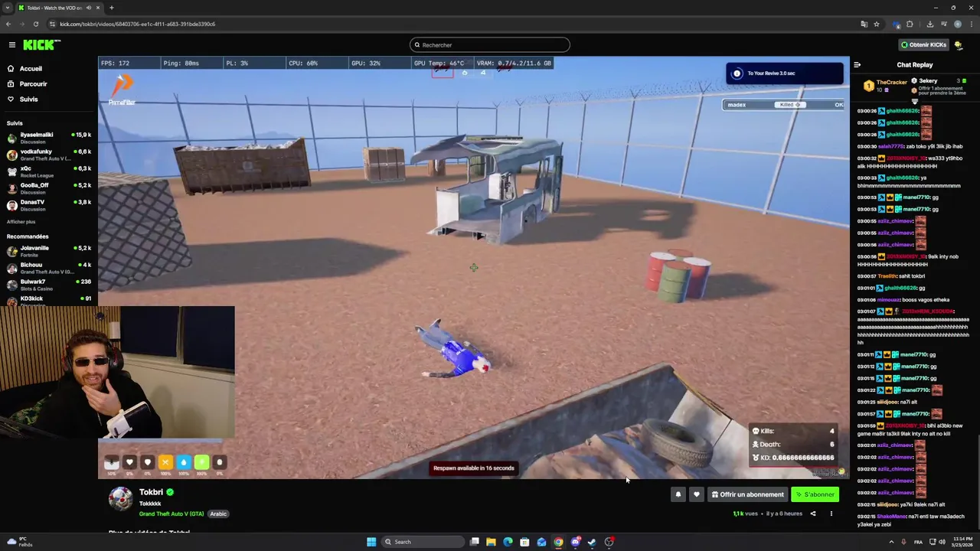This screenshot has height=551, width=980.
Task: Open browser downloads icon
Action: point(930,24)
